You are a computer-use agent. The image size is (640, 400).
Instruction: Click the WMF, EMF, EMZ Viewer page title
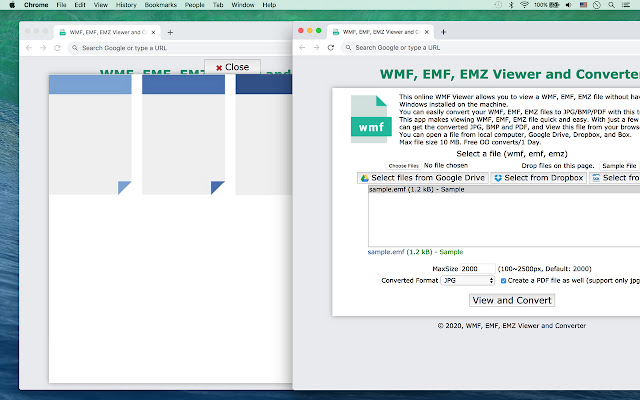point(509,74)
